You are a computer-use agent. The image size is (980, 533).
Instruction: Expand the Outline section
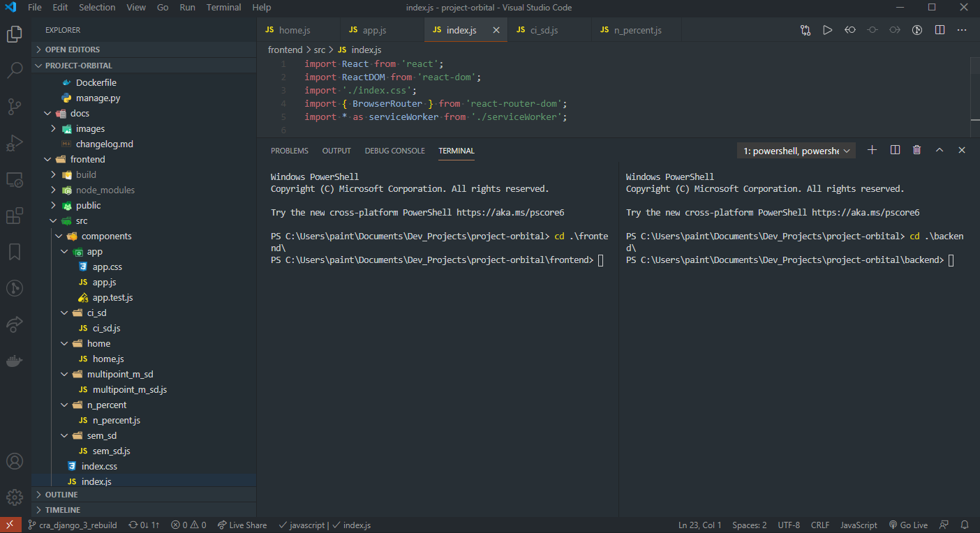[144, 495]
